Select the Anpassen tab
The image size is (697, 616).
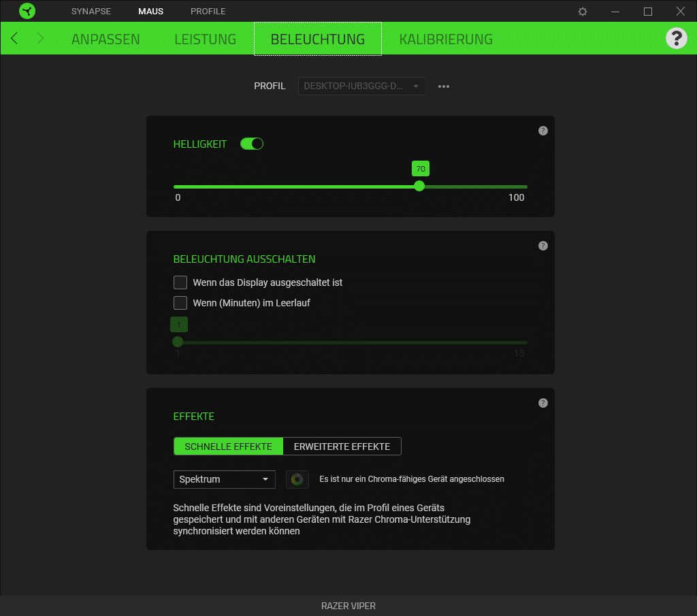point(106,39)
